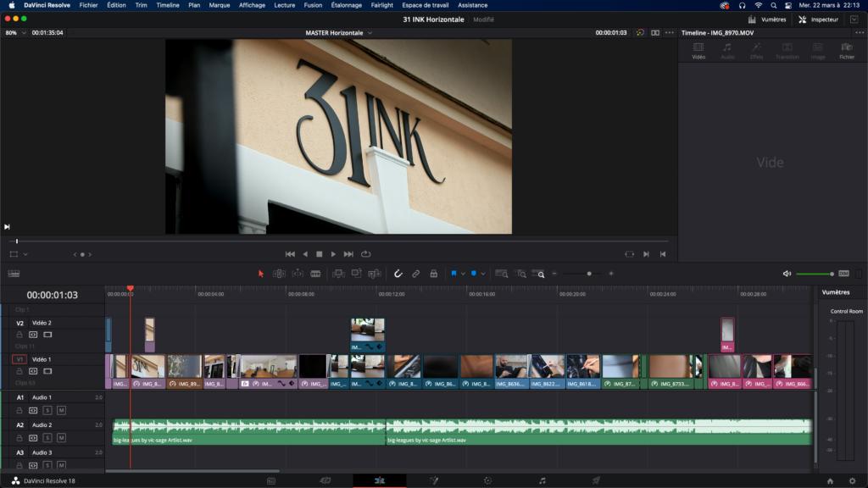Toggle mute on Audio 1 track
This screenshot has height=488, width=868.
(x=61, y=411)
